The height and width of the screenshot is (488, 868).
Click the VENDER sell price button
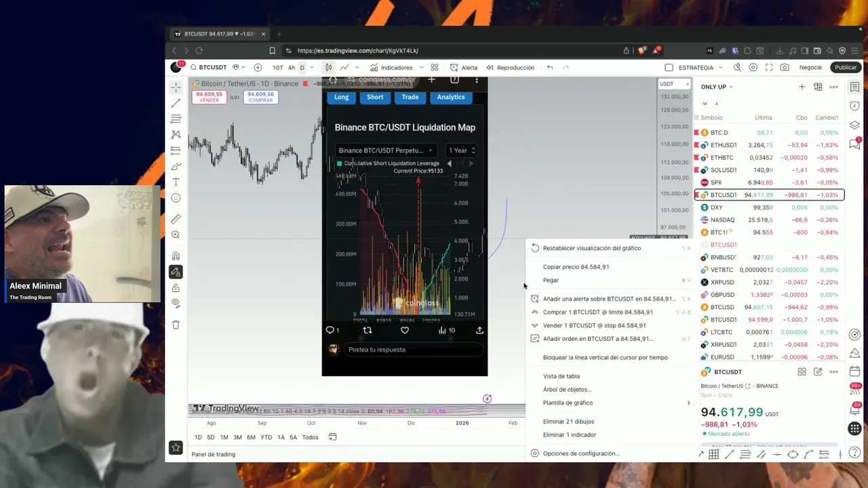point(209,97)
